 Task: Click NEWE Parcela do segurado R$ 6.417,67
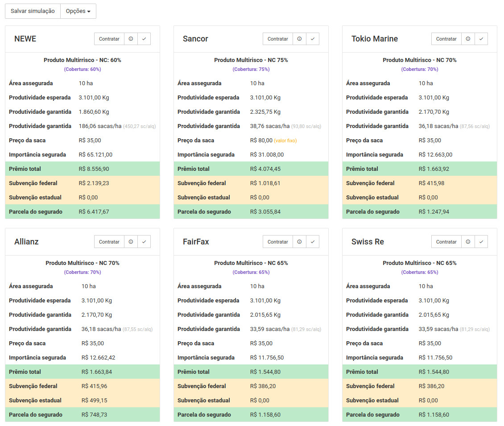[94, 212]
